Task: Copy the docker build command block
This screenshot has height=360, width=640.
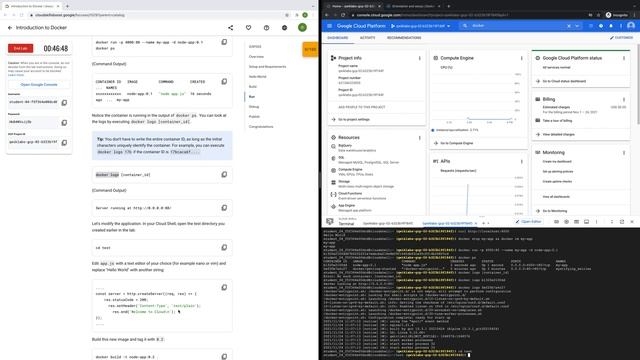Action: pyautogui.click(x=224, y=356)
